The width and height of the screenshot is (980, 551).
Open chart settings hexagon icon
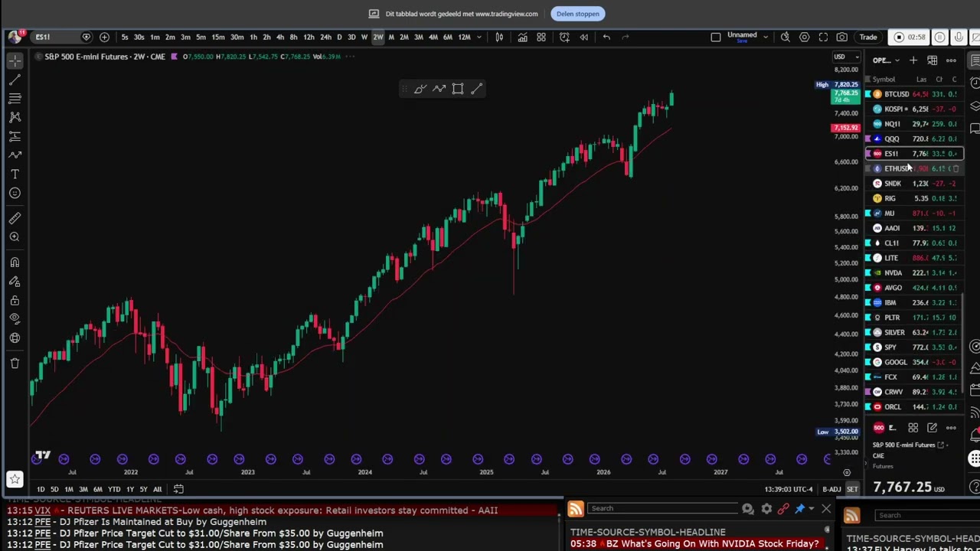[x=804, y=37]
